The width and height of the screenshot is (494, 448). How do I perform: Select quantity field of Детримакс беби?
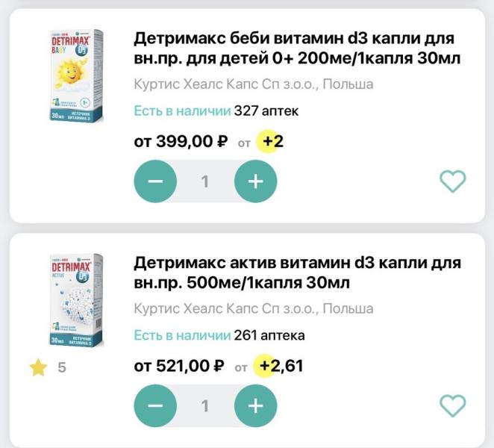[x=205, y=181]
